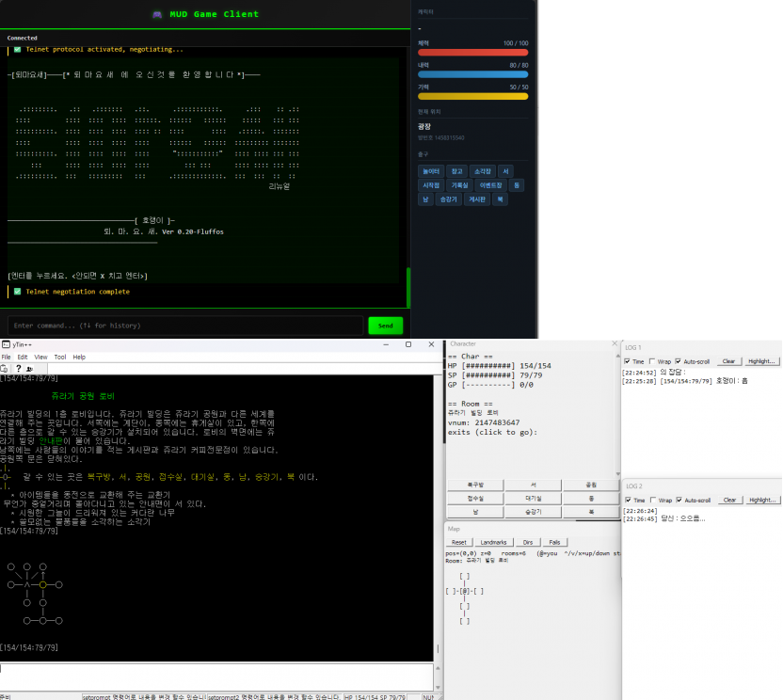Click the red 100/100 health bar
The width and height of the screenshot is (783, 700).
pyautogui.click(x=472, y=53)
